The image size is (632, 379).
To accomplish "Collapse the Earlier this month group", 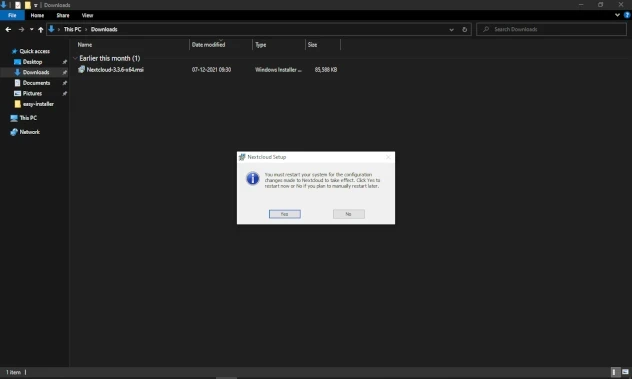I will (x=75, y=58).
